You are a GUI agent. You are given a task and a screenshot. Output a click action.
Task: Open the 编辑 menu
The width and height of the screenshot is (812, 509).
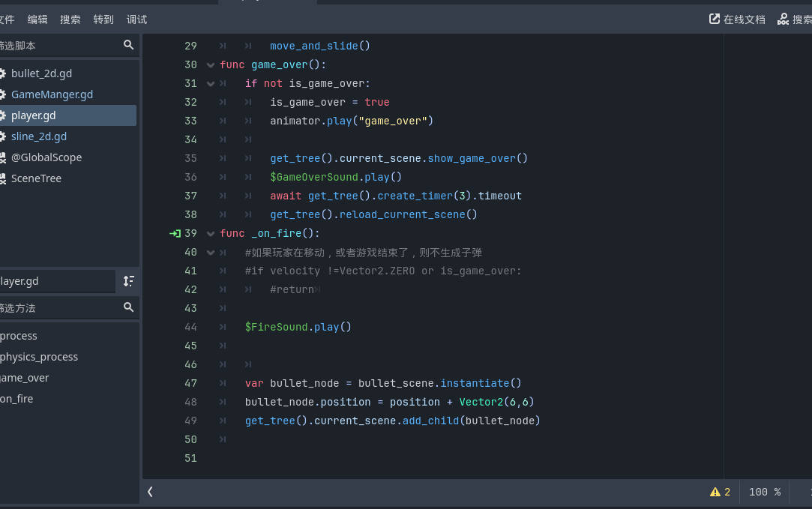37,19
